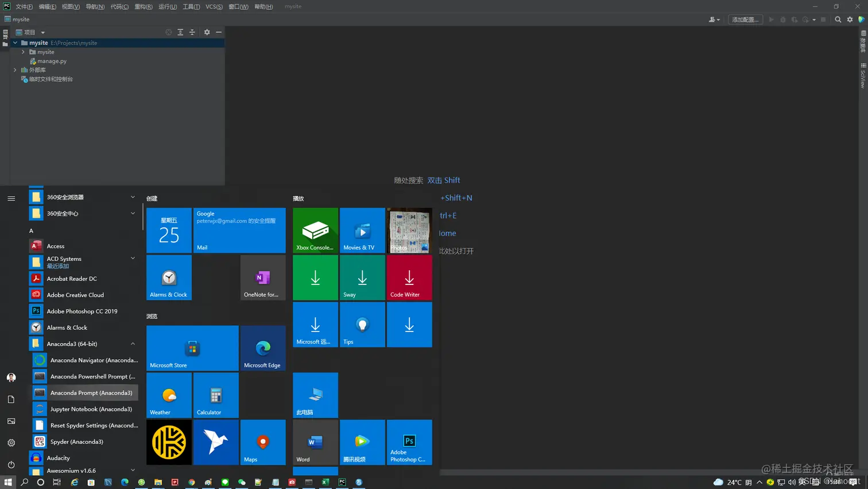This screenshot has width=868, height=489.
Task: Open the Calculator tile
Action: [x=216, y=395]
